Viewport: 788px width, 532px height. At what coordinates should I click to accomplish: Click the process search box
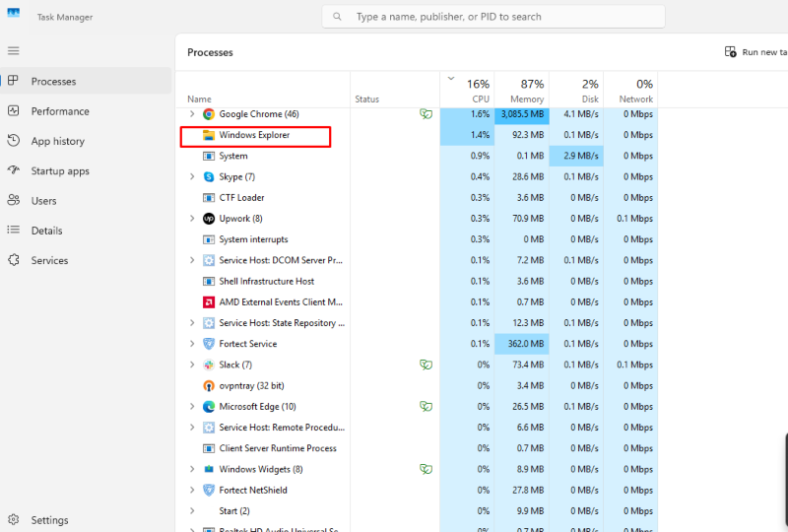[x=493, y=17]
